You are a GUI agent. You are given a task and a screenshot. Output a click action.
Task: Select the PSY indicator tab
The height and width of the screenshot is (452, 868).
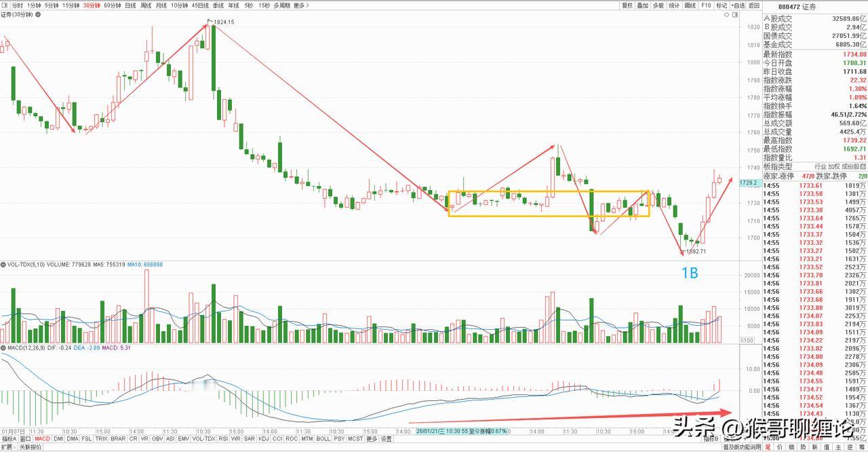(x=339, y=438)
